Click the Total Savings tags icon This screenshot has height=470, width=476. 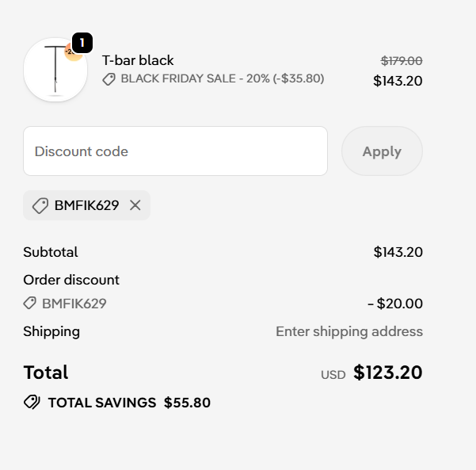32,403
